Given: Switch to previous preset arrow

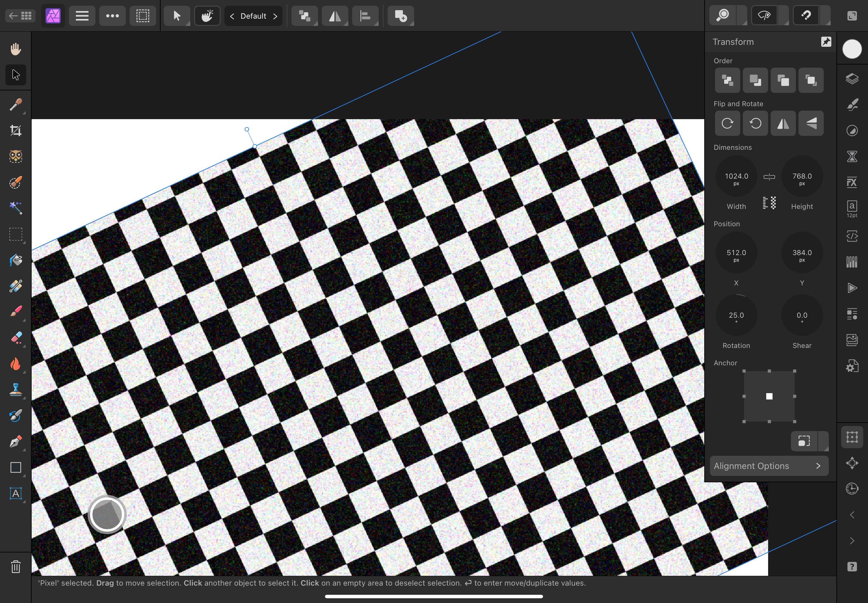Looking at the screenshot, I should click(x=232, y=16).
